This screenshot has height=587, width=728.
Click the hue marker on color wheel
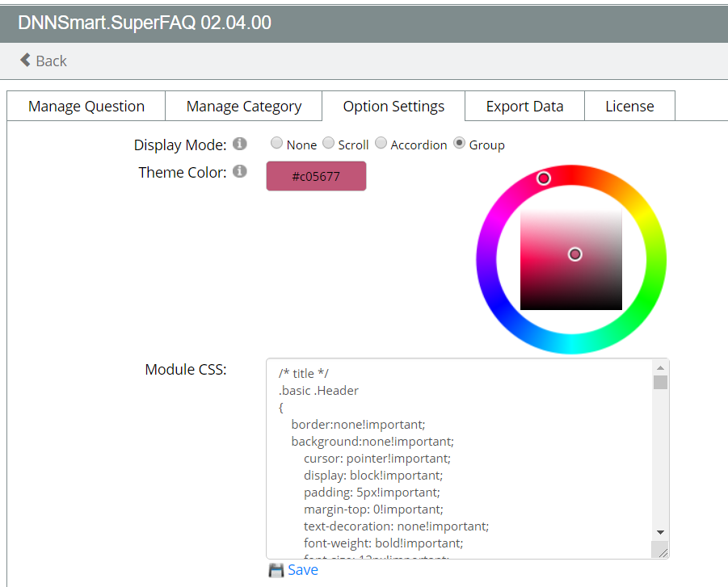[544, 178]
